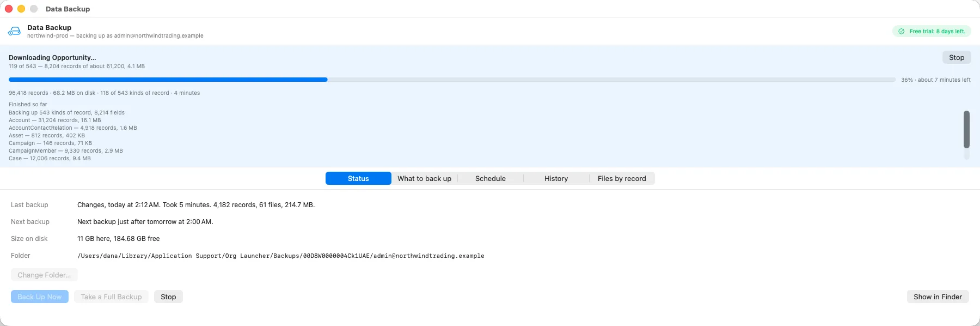Click the '96,418 records · 68.2 MB on disk' summary
980x326 pixels.
pyautogui.click(x=104, y=93)
